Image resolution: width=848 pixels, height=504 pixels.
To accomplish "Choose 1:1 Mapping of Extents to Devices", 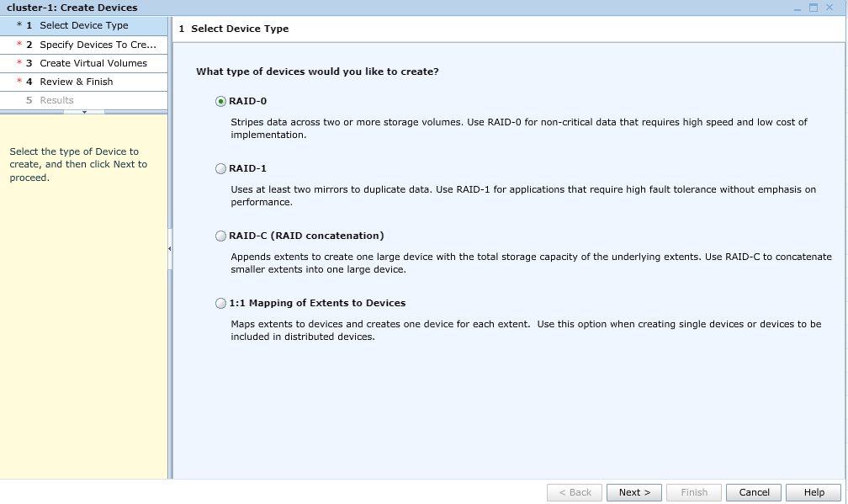I will (220, 304).
